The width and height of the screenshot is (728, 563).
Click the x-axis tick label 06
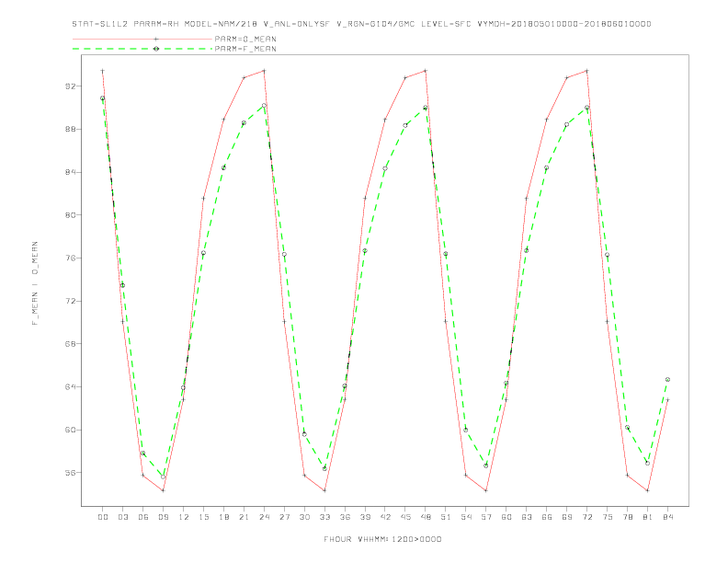coord(143,517)
